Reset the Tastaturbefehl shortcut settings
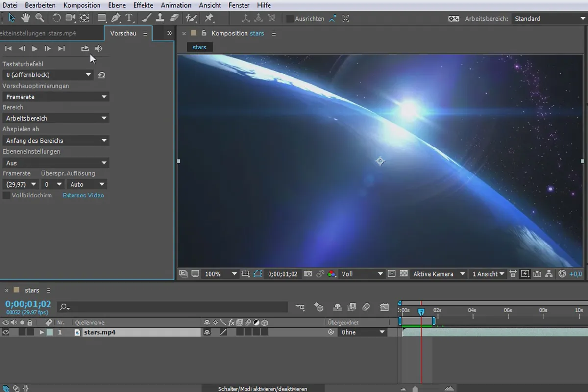The width and height of the screenshot is (588, 392). pyautogui.click(x=101, y=75)
